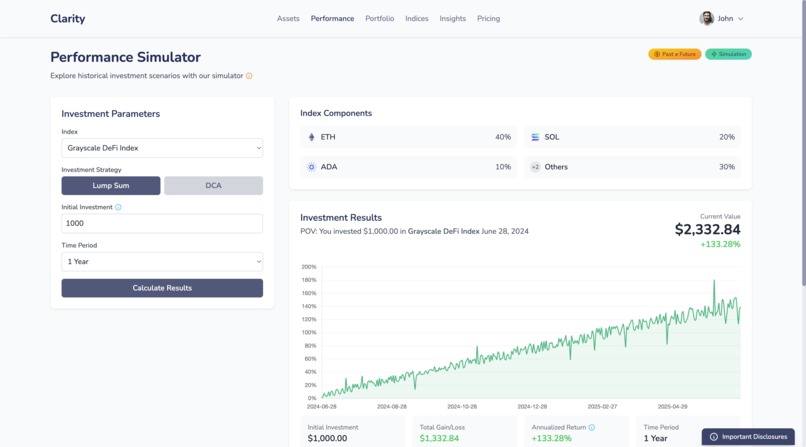Switch strategy to DCA

(213, 185)
